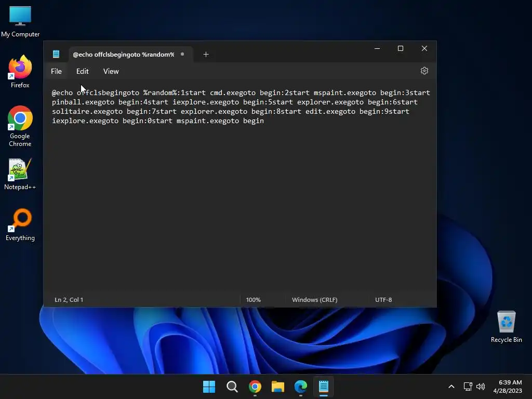Click the 100% zoom level in status bar
The height and width of the screenshot is (399, 532).
pyautogui.click(x=253, y=300)
